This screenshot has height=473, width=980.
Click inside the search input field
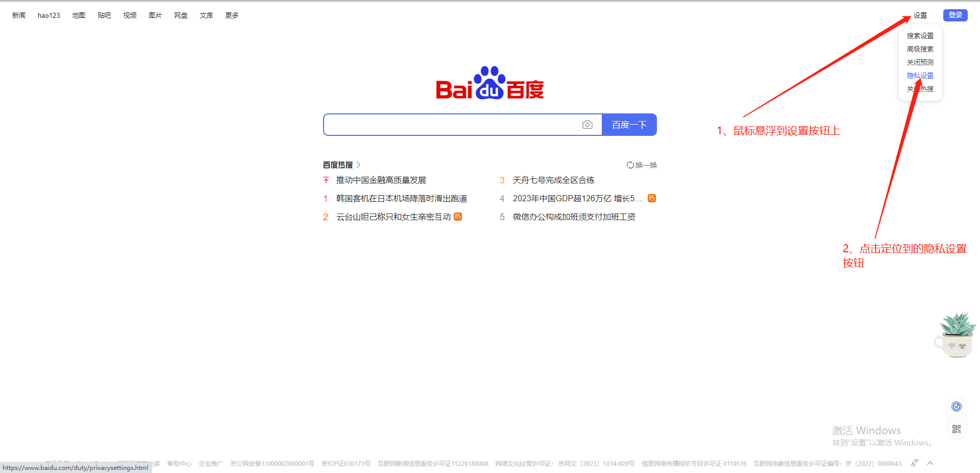coord(449,124)
